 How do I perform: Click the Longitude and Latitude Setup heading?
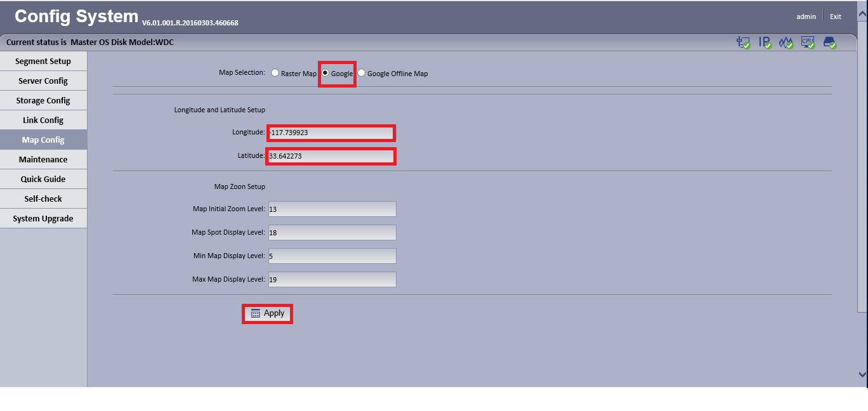220,110
